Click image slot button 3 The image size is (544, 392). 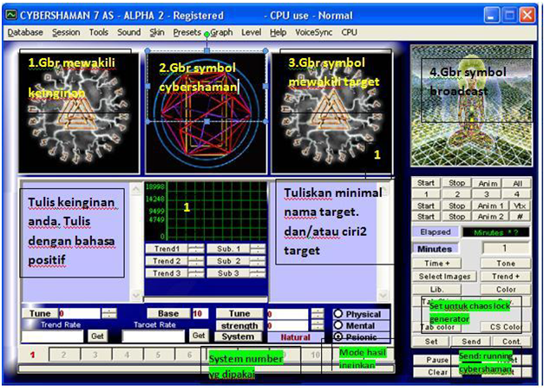click(488, 194)
